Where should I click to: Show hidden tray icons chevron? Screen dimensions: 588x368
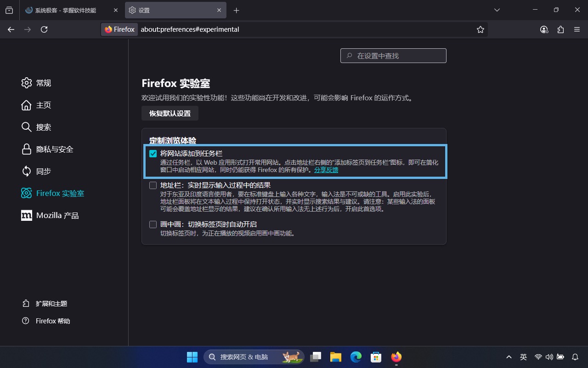click(x=509, y=357)
